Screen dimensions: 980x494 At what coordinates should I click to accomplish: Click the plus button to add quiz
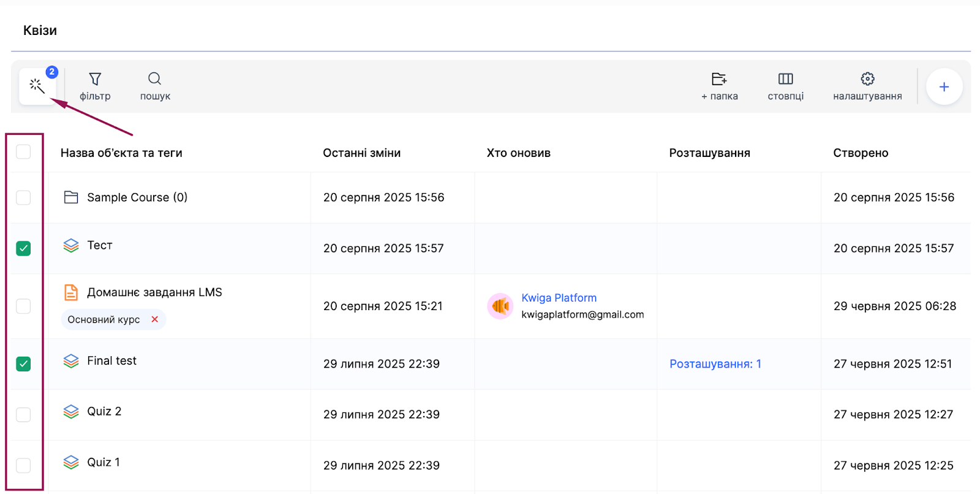click(944, 87)
